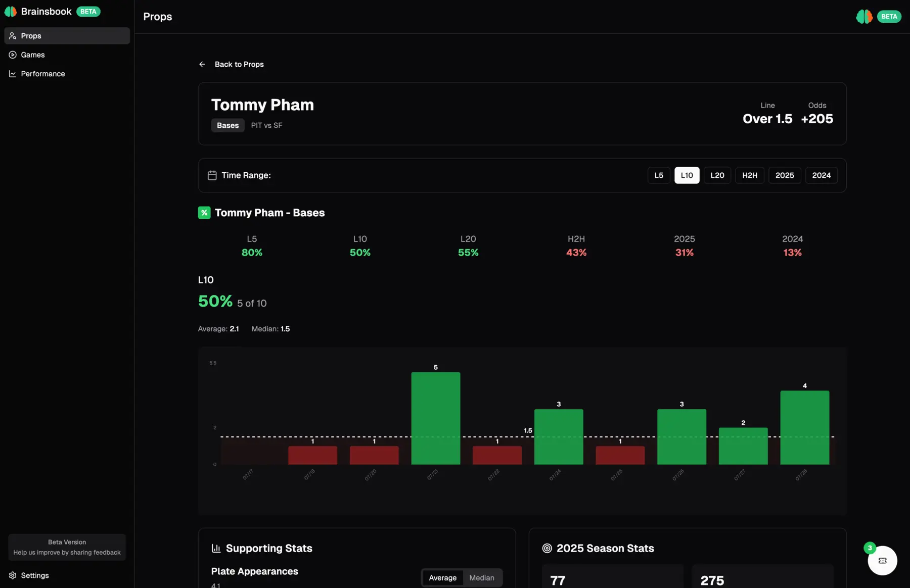Click the 2024 13% summary stat
910x588 pixels.
(793, 246)
